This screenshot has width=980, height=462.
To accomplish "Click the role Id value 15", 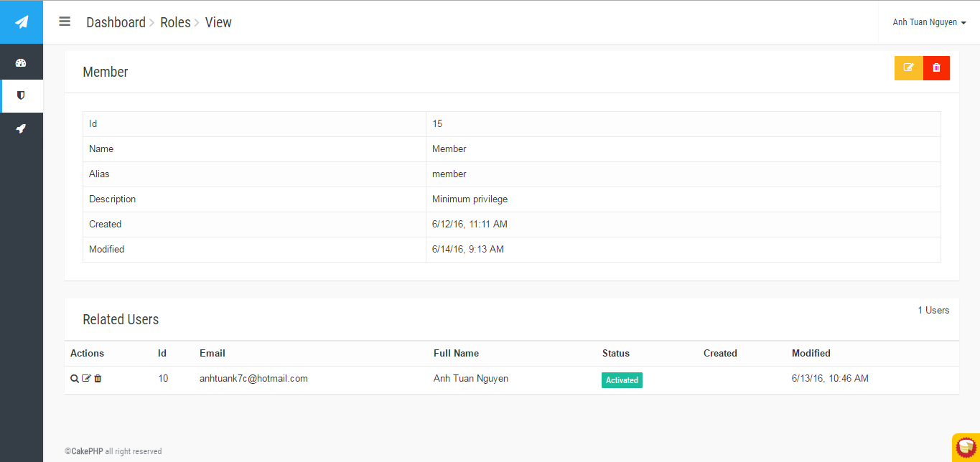I will [437, 123].
